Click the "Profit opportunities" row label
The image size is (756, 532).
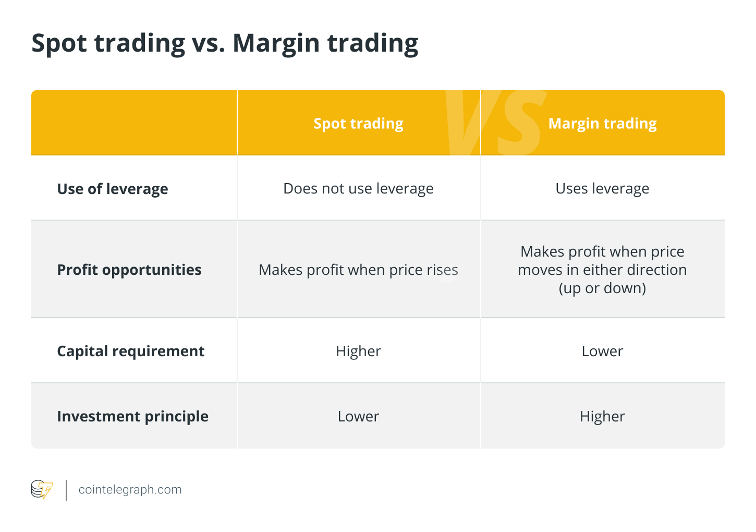[x=129, y=270]
